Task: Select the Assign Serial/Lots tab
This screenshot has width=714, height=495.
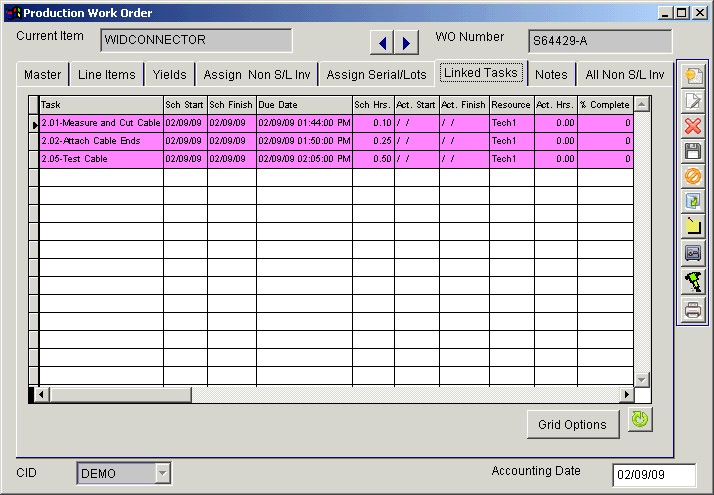Action: click(376, 75)
